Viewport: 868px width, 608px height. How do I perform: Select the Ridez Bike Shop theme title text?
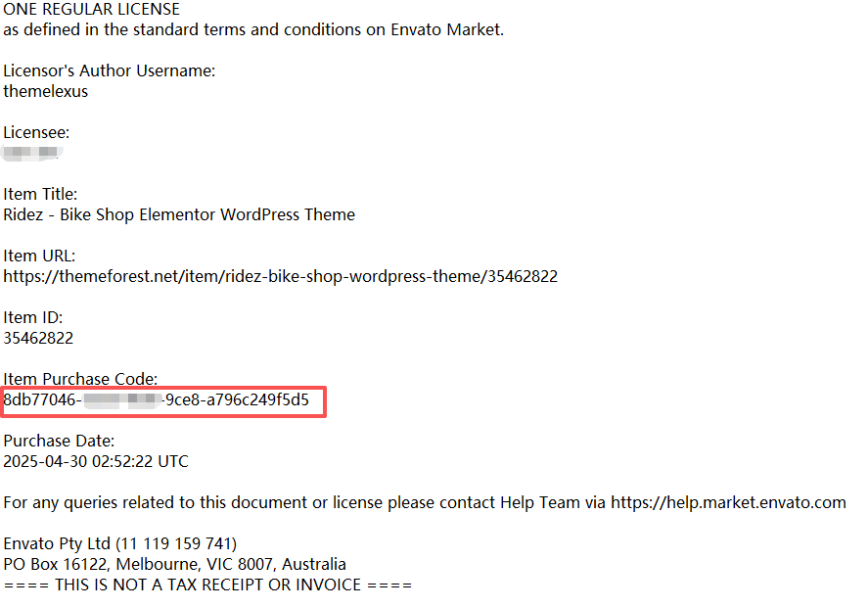pyautogui.click(x=179, y=214)
